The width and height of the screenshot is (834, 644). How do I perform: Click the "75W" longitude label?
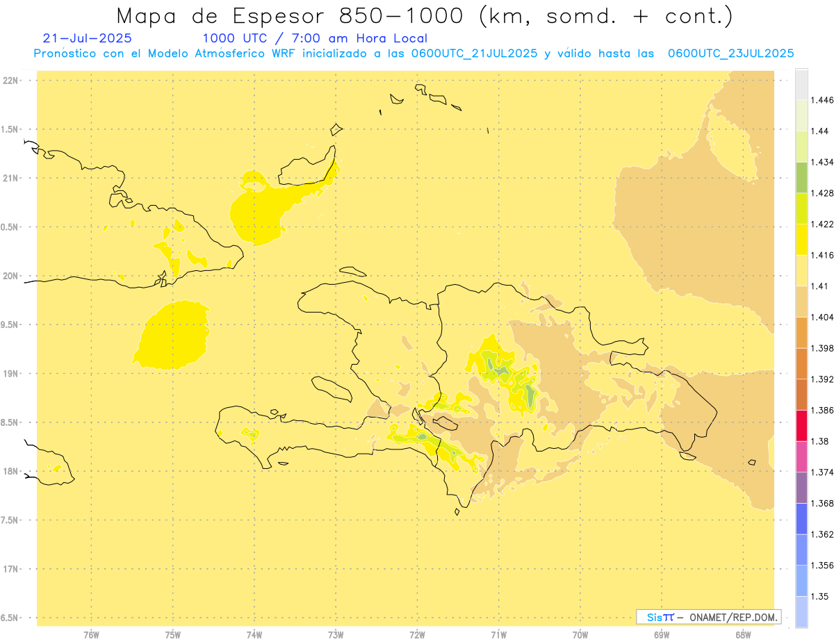click(x=172, y=634)
